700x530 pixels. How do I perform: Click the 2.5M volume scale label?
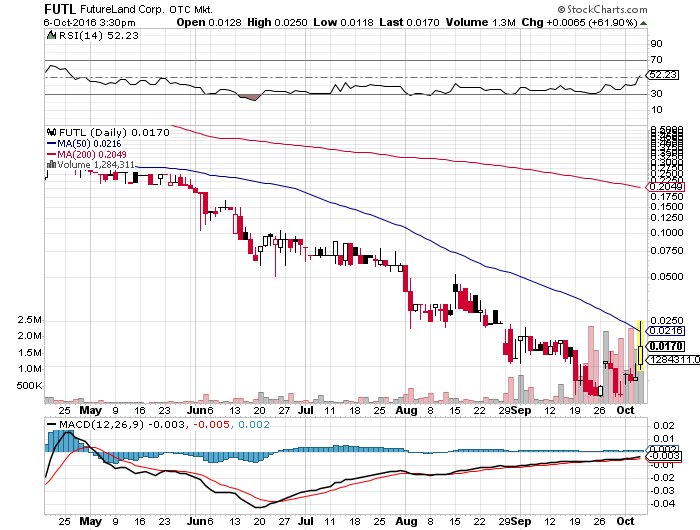click(29, 320)
